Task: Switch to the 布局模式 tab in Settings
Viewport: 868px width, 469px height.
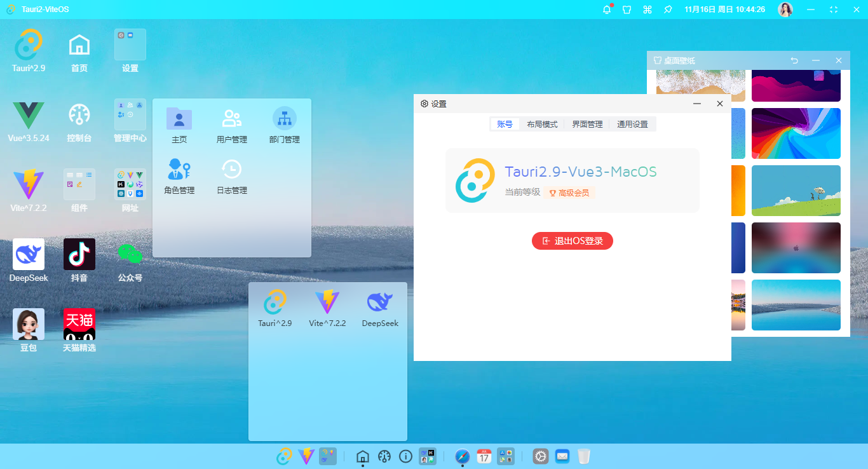Action: coord(542,124)
